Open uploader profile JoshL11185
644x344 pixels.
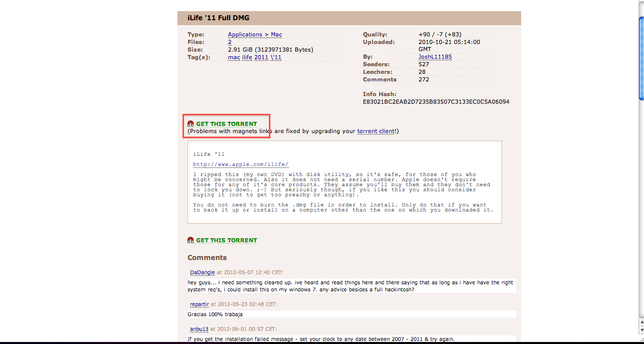(435, 57)
